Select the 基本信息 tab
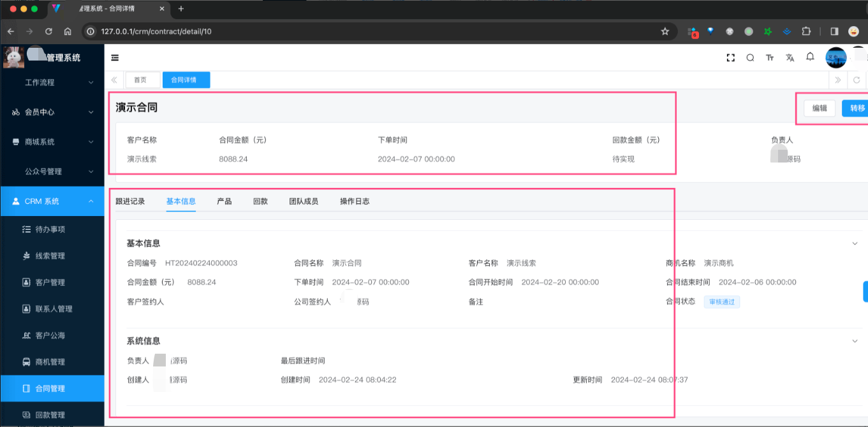Image resolution: width=868 pixels, height=427 pixels. click(180, 201)
